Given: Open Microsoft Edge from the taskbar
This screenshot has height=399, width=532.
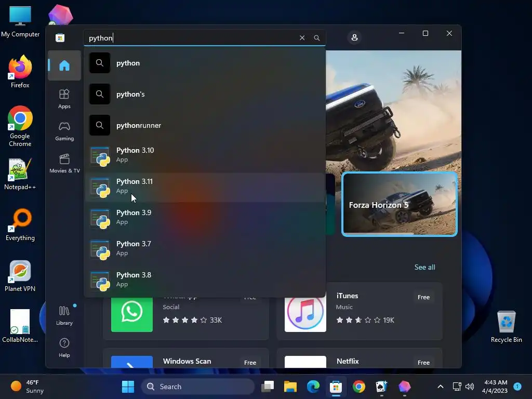Looking at the screenshot, I should (x=313, y=387).
